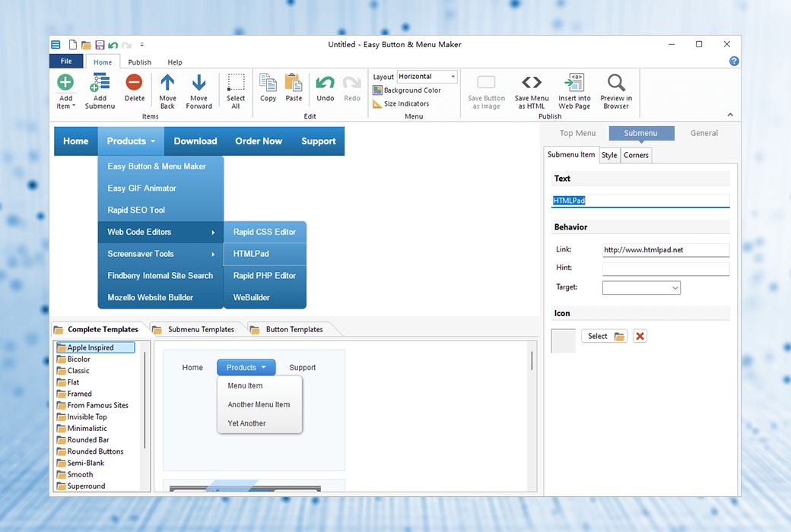Select the Apple Inspired template thumbnail
The height and width of the screenshot is (532, 791).
[254, 410]
